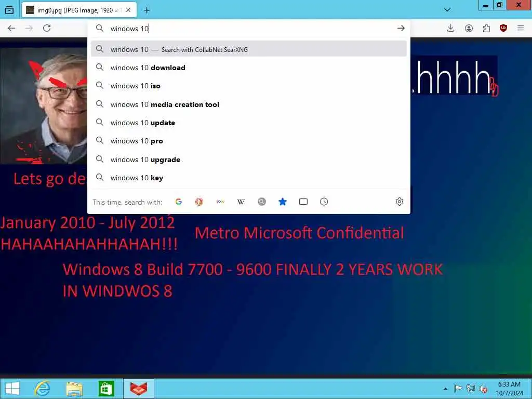The image size is (532, 399).
Task: Close the img0.jpg tab
Action: coord(128,10)
